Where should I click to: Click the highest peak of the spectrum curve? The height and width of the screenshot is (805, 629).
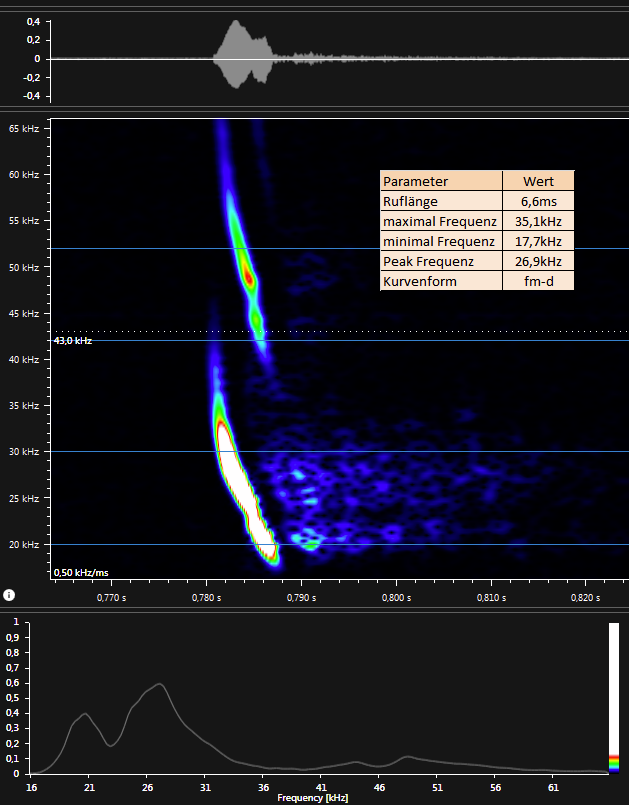pos(158,685)
